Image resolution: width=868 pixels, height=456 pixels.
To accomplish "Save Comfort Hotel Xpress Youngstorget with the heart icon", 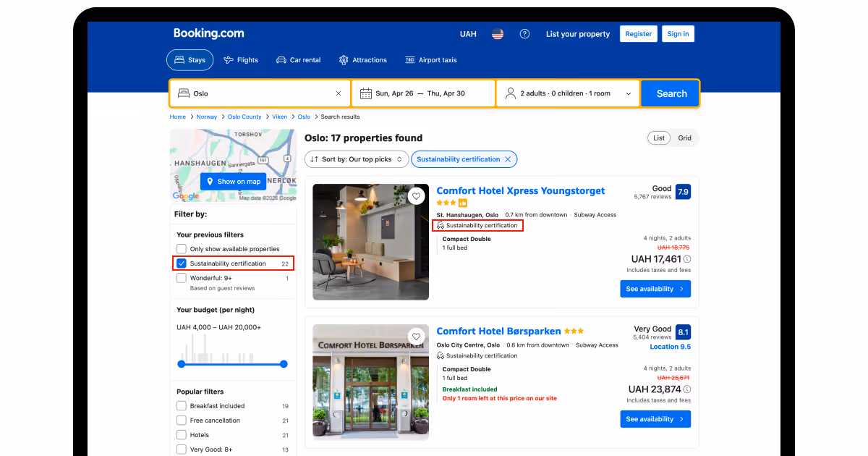I will 416,195.
